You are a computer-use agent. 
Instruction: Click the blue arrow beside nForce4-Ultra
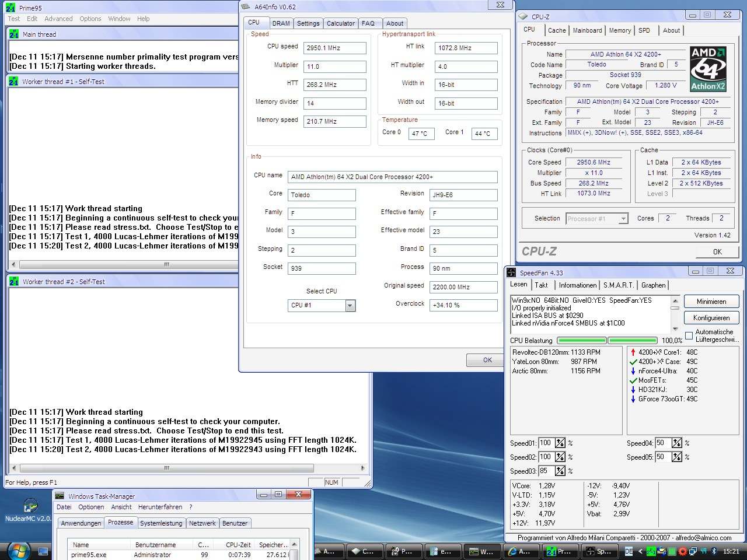633,371
